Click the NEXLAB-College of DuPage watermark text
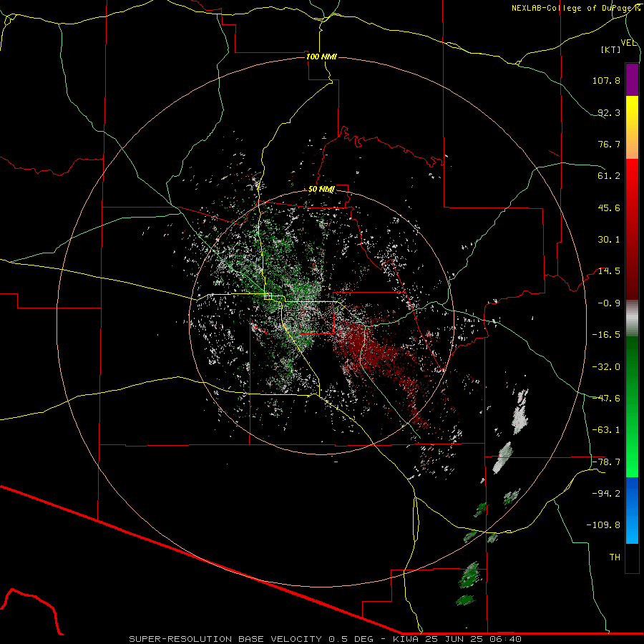Image resolution: width=644 pixels, height=644 pixels. (x=575, y=8)
